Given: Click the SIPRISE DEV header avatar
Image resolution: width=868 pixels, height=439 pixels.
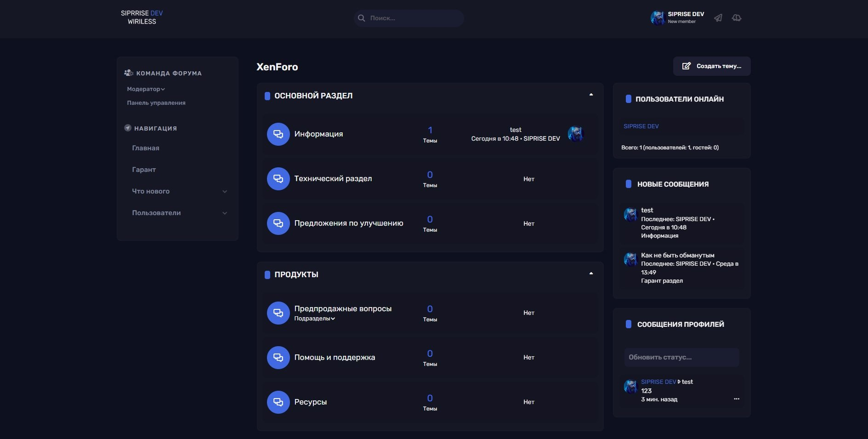Looking at the screenshot, I should tap(658, 18).
